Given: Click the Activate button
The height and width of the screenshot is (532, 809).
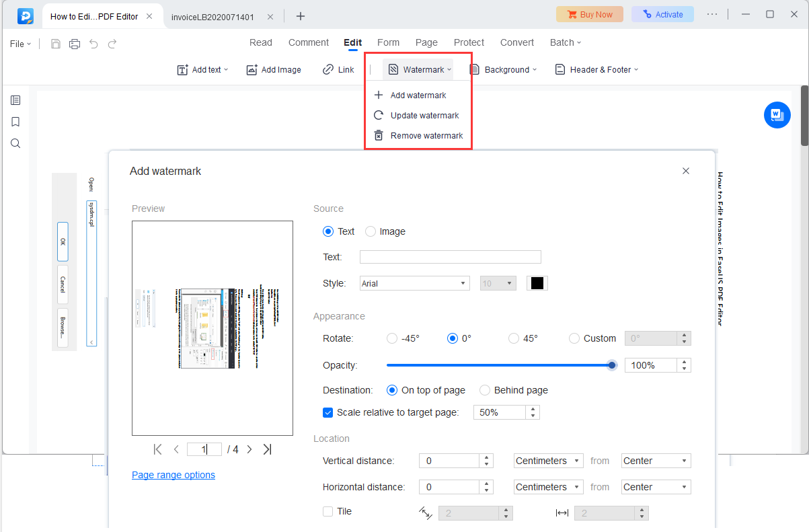Looking at the screenshot, I should pyautogui.click(x=662, y=14).
